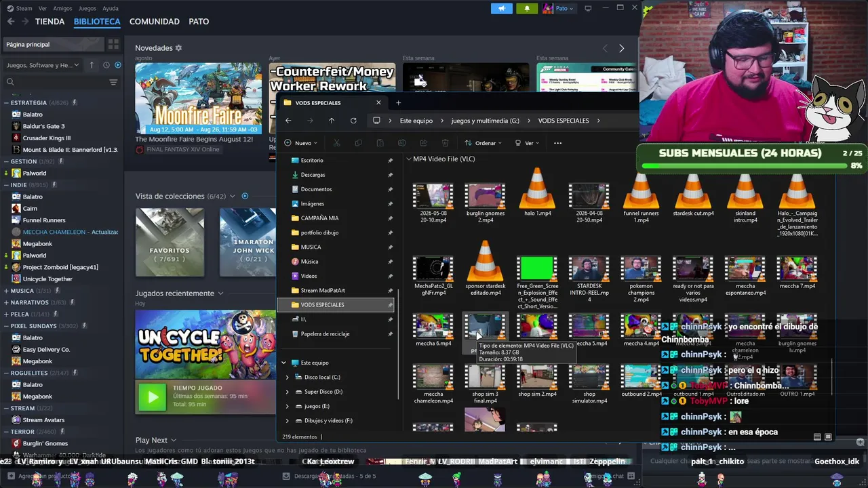Collapse ESTRATEGIA category in Steam library
The height and width of the screenshot is (488, 868).
(6, 103)
